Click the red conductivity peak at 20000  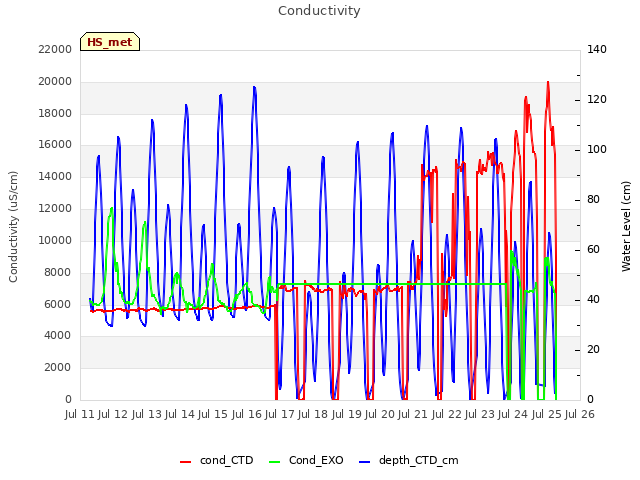point(548,83)
